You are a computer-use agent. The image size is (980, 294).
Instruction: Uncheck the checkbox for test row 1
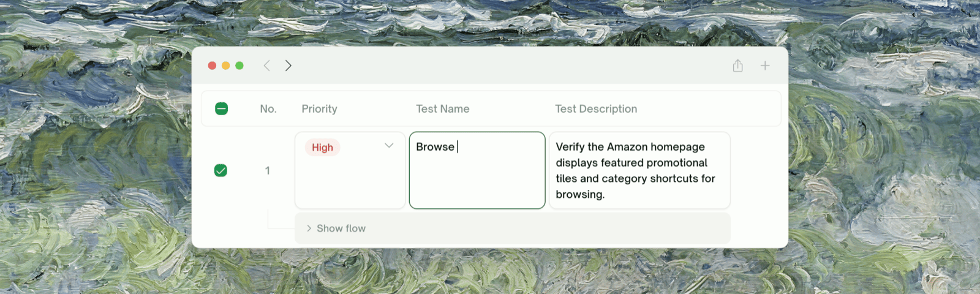(221, 170)
